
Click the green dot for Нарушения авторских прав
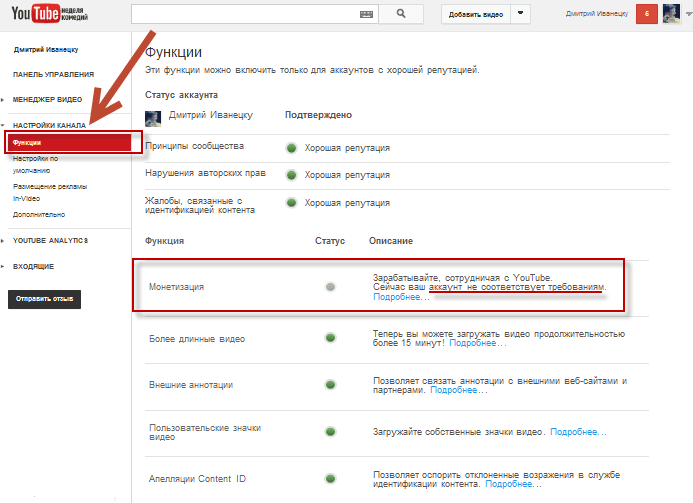291,175
